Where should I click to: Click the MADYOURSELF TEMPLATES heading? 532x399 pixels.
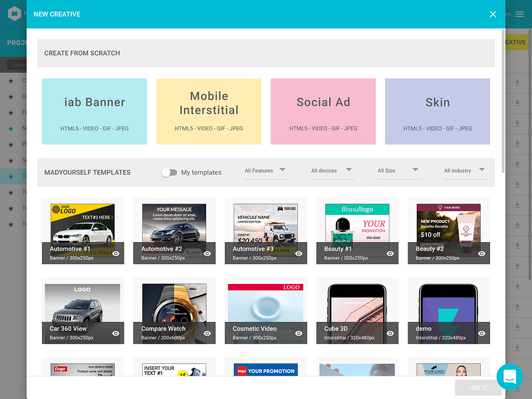(x=87, y=172)
